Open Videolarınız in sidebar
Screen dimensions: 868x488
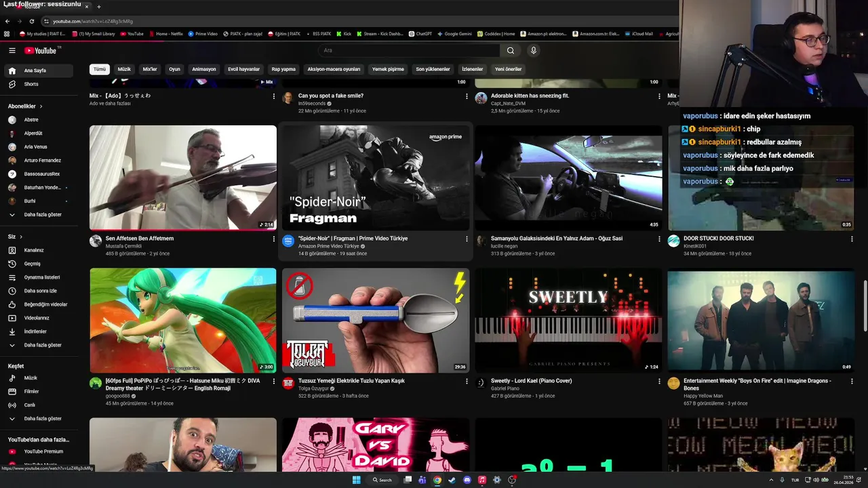[39, 318]
